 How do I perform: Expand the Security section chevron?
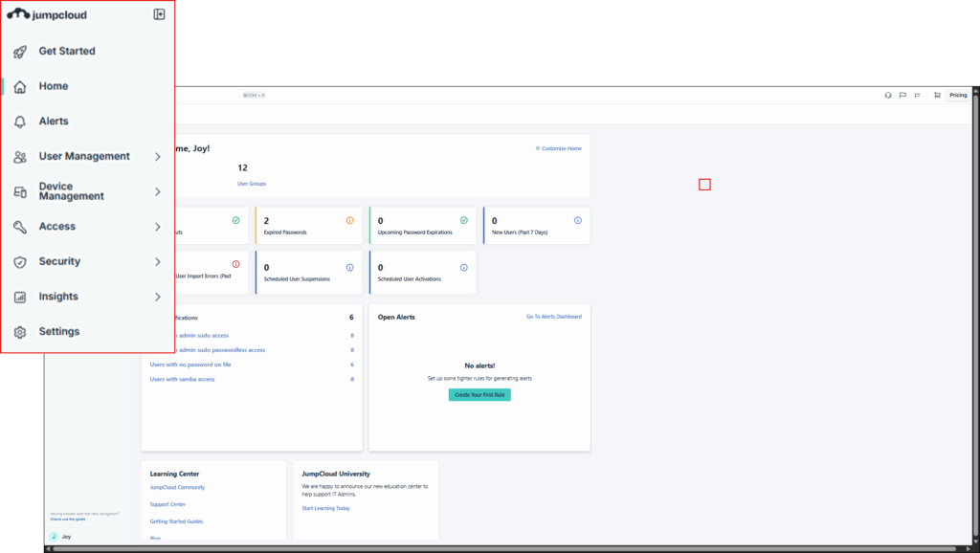pos(158,261)
